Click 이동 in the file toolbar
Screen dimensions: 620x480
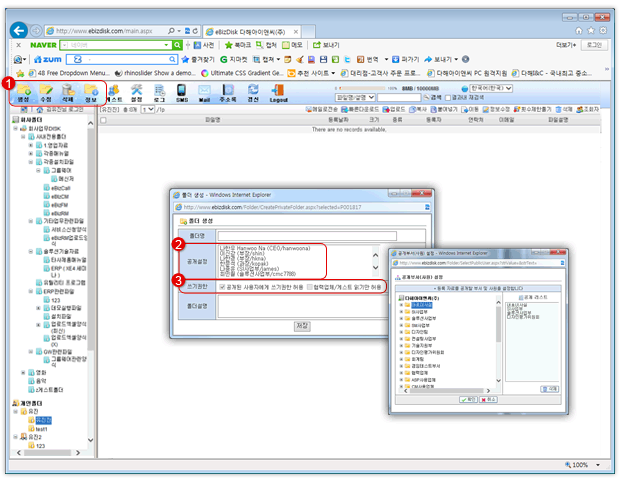pos(470,110)
